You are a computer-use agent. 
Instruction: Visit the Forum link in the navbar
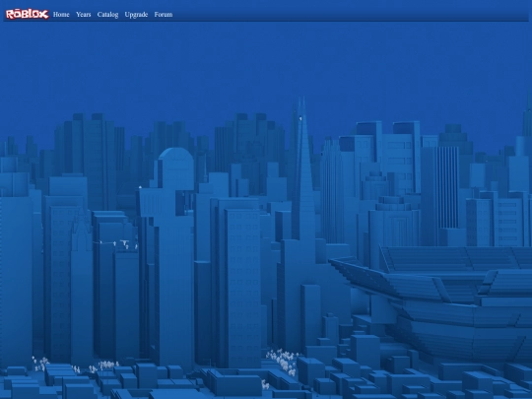pos(164,14)
